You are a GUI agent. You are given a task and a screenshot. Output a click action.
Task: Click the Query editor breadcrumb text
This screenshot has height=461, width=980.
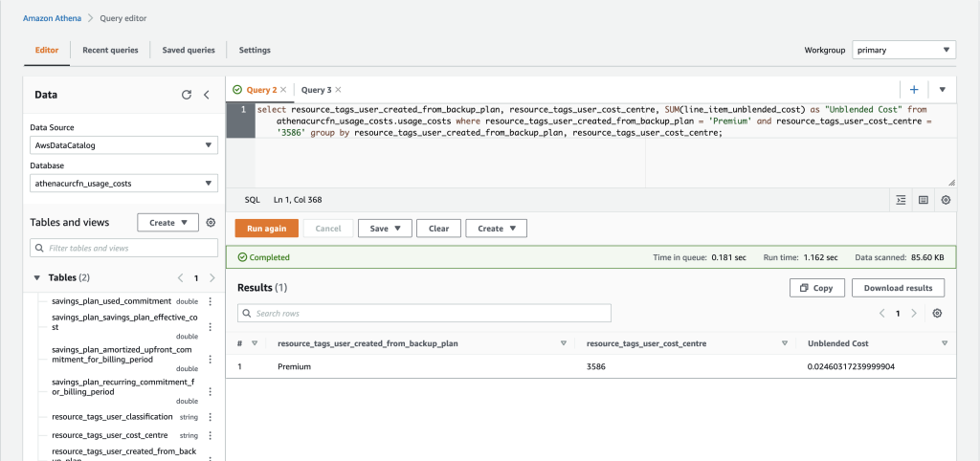[123, 18]
